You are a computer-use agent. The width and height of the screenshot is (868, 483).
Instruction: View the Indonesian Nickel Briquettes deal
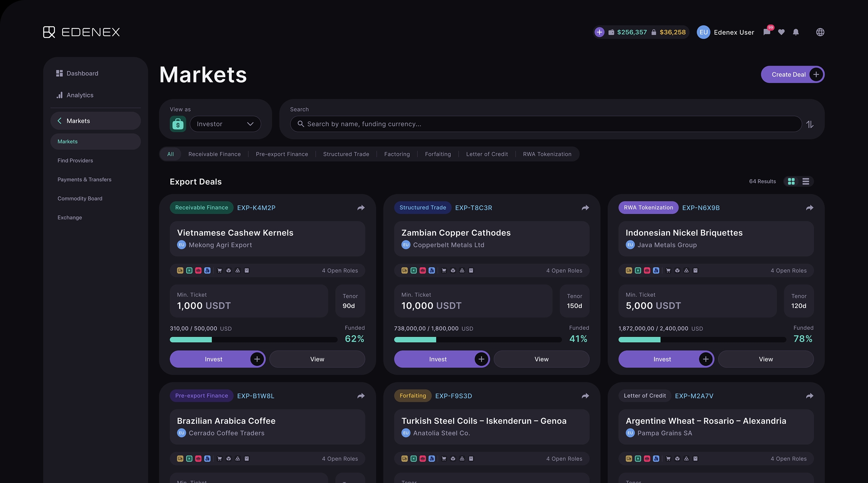point(766,359)
